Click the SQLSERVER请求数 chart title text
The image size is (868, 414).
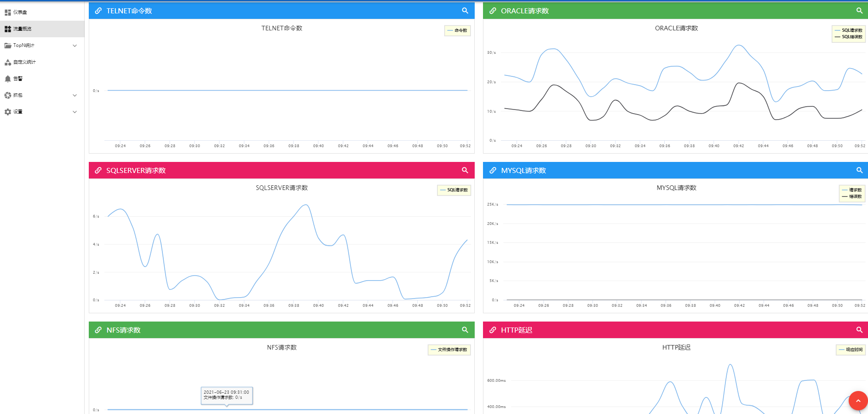pyautogui.click(x=282, y=188)
